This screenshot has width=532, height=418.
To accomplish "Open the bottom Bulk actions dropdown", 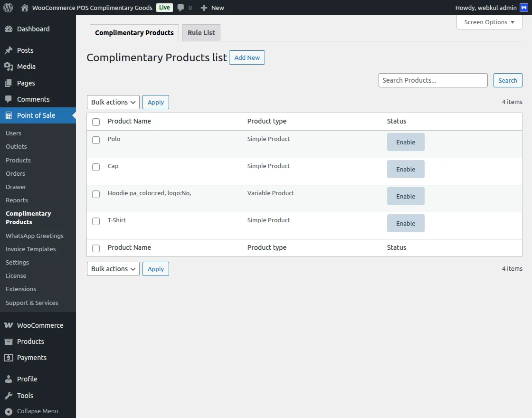I will point(113,269).
